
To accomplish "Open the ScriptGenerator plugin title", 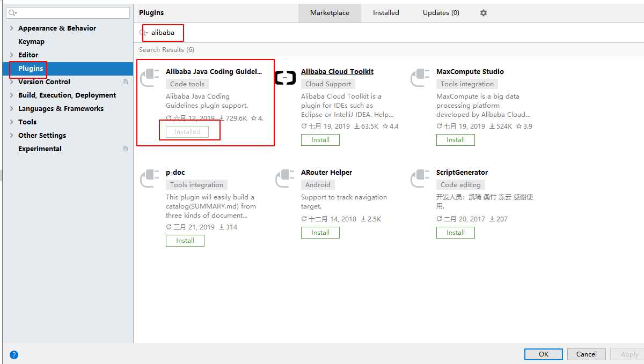I will (462, 173).
